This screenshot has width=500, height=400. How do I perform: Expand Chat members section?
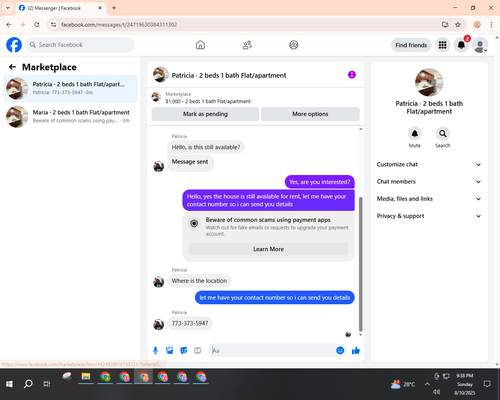pos(429,182)
